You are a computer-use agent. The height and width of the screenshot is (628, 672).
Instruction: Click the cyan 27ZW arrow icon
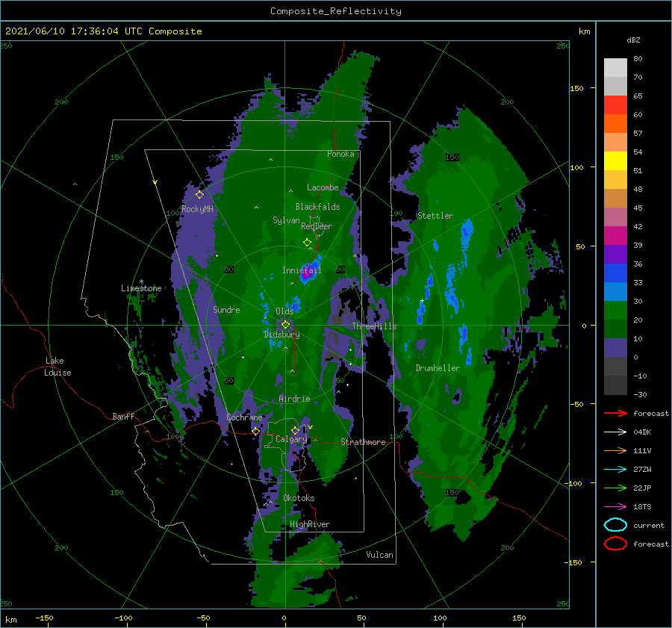[615, 470]
